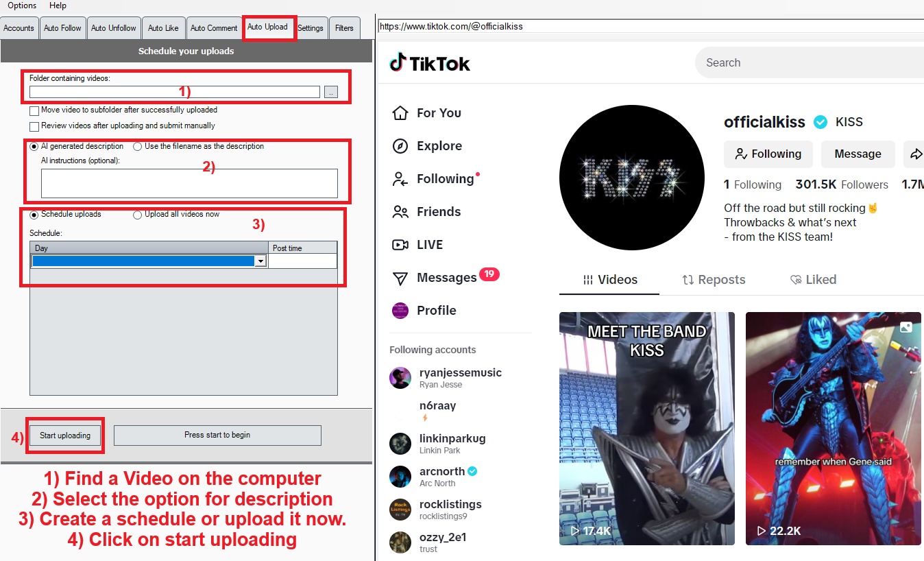Switch to the Auto Follow tab
This screenshot has height=561, width=924.
62,28
